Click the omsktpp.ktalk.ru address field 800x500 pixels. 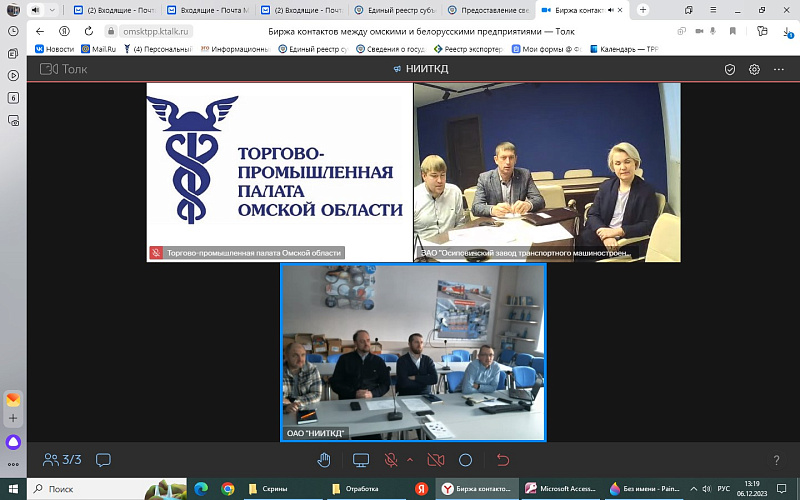click(x=156, y=32)
